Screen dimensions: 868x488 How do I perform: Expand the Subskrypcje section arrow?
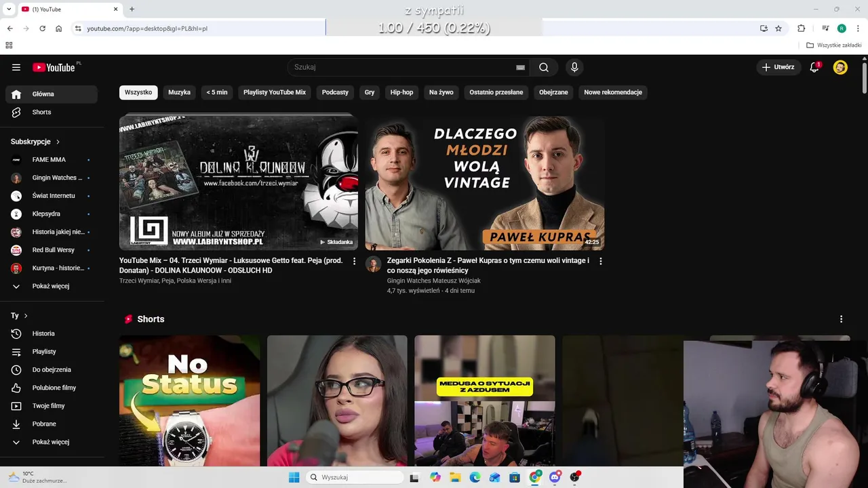point(58,142)
